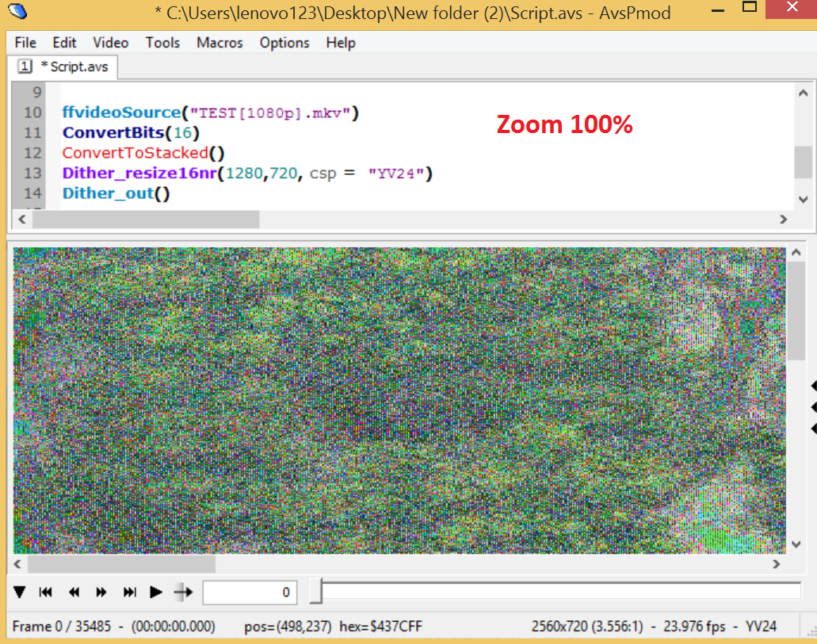The image size is (817, 644).
Task: Click the "TEST[1080p].mkv" filename string
Action: pyautogui.click(x=269, y=112)
